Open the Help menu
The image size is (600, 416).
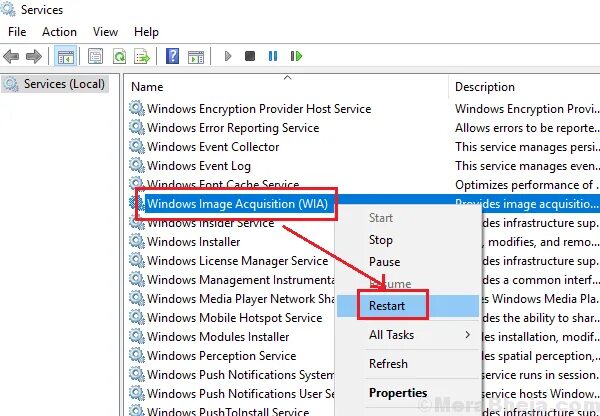146,32
